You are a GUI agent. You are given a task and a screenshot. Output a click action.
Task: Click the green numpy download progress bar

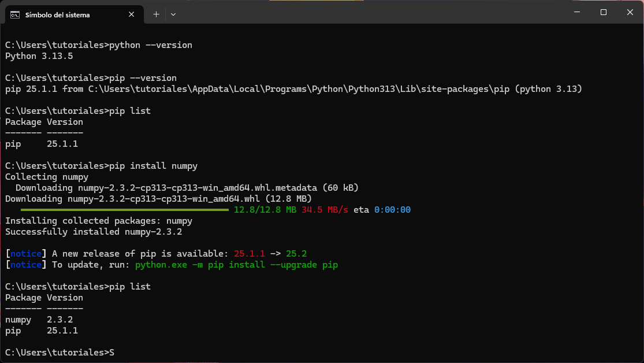(124, 210)
